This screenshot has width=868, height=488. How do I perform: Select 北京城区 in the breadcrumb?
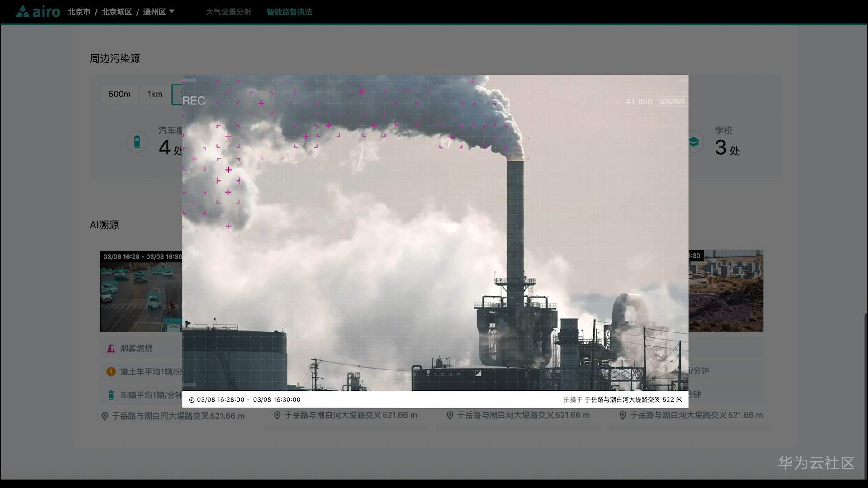(117, 12)
